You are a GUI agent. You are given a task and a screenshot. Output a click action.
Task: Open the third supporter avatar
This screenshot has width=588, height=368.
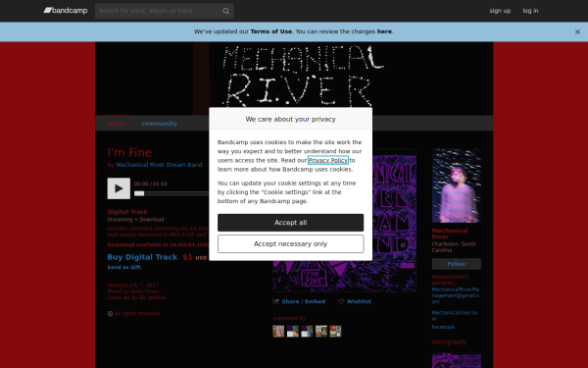click(x=307, y=332)
